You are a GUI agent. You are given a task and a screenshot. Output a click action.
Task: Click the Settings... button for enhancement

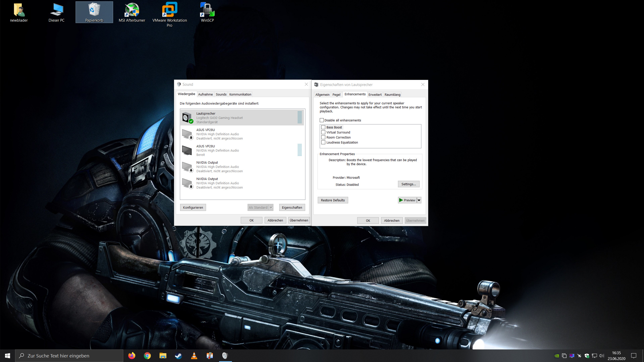click(x=409, y=184)
